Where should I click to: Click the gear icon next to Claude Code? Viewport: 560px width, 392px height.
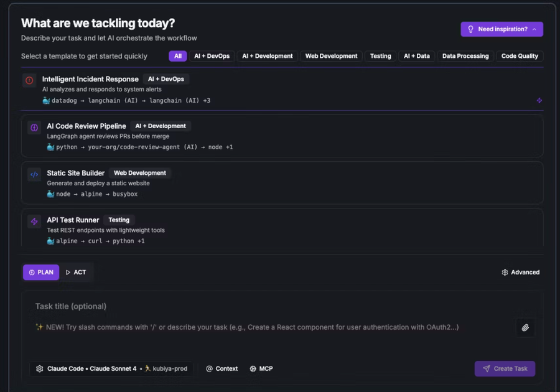(40, 369)
